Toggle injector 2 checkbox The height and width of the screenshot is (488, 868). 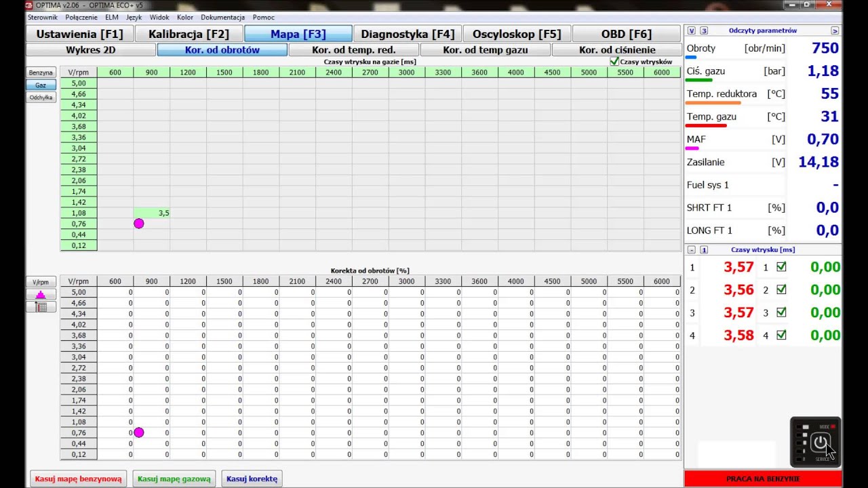click(x=781, y=289)
